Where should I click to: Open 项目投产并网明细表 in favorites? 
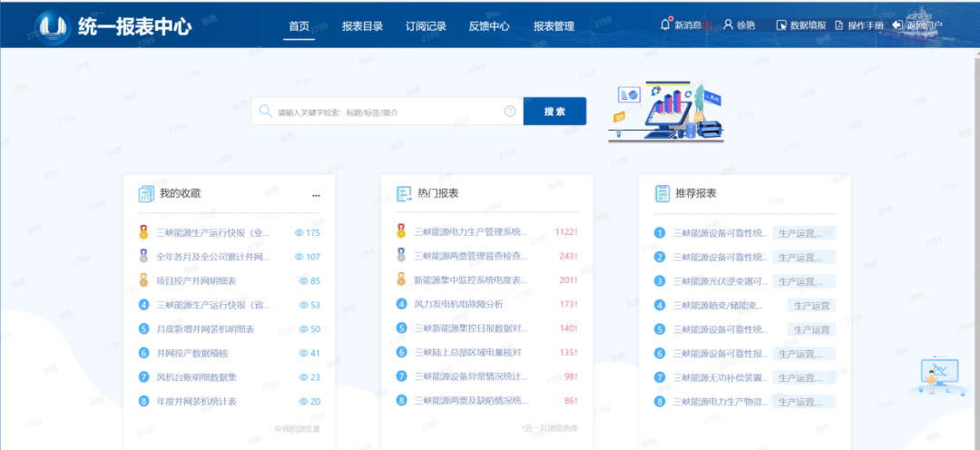pos(196,280)
